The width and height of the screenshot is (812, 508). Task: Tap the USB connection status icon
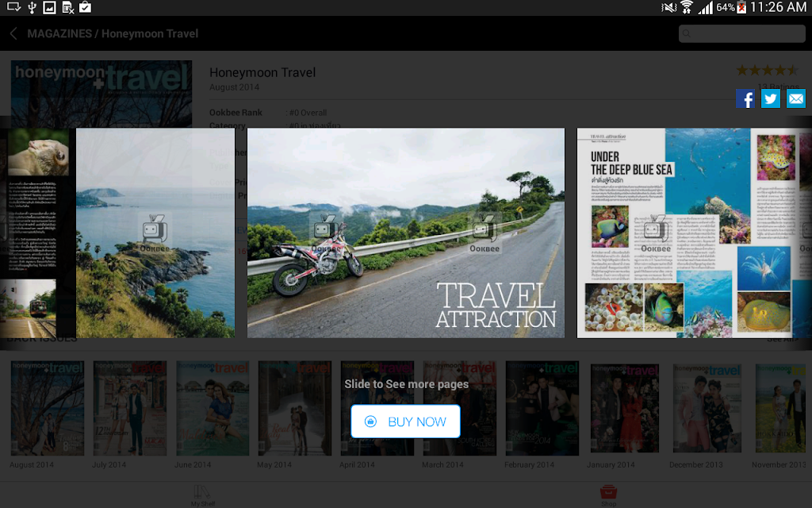pyautogui.click(x=32, y=7)
